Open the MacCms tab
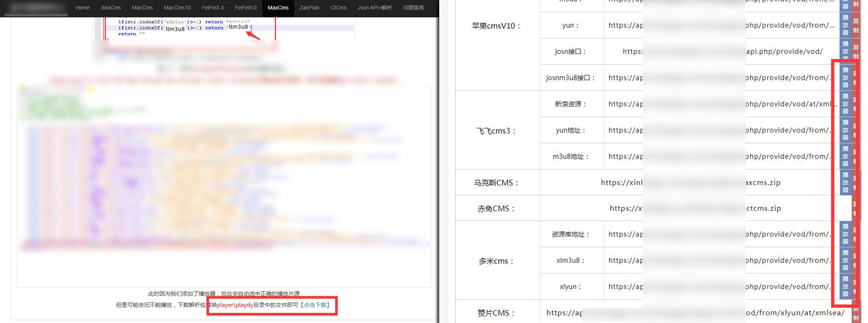868x323 pixels. (142, 8)
